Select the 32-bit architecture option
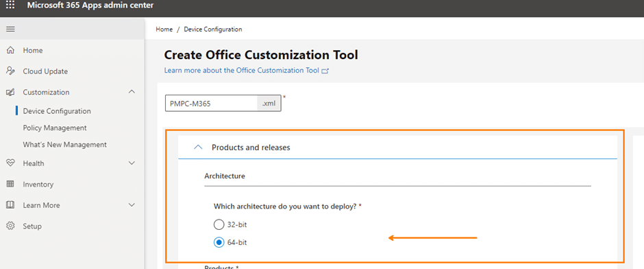Image resolution: width=644 pixels, height=269 pixels. 219,225
